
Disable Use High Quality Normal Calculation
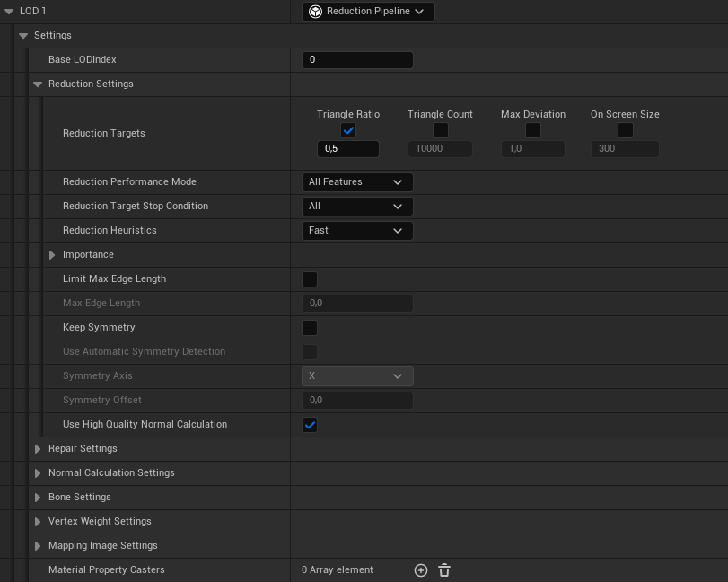click(310, 424)
